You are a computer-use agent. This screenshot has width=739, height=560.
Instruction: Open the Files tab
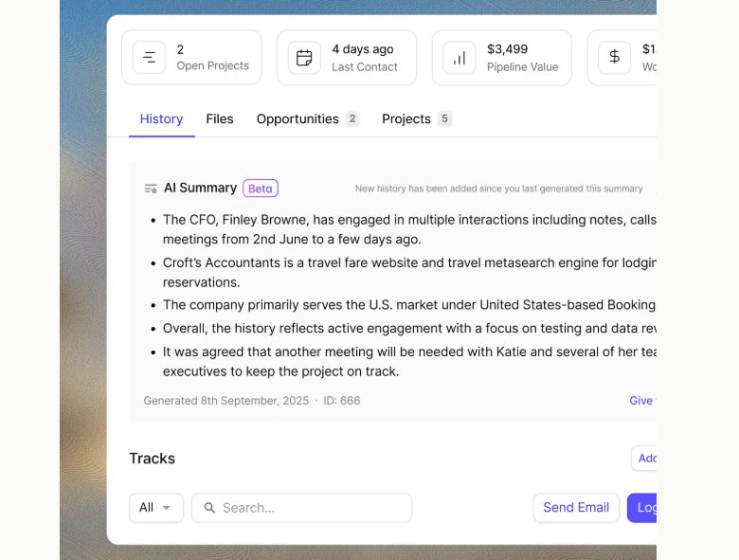tap(220, 118)
